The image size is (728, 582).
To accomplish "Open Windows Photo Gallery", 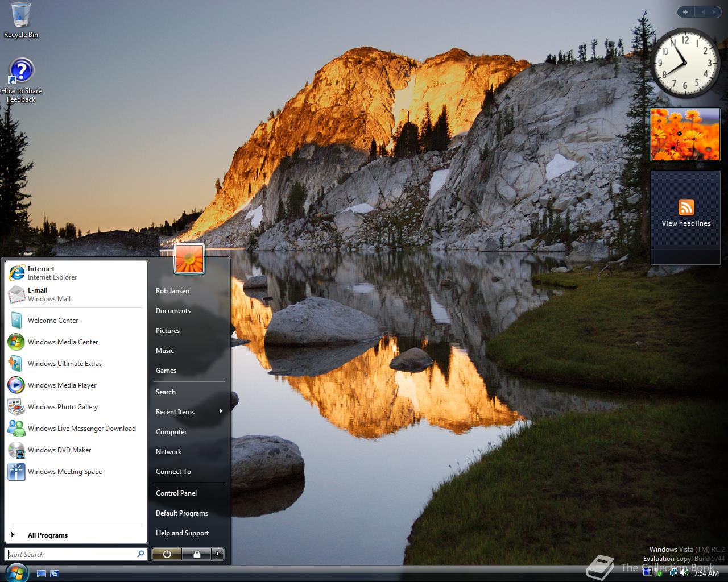I will pos(76,407).
